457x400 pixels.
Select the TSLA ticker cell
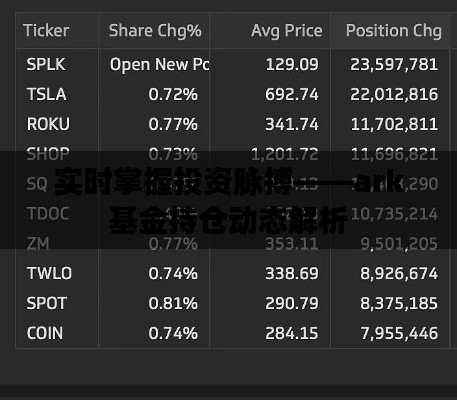(x=47, y=94)
